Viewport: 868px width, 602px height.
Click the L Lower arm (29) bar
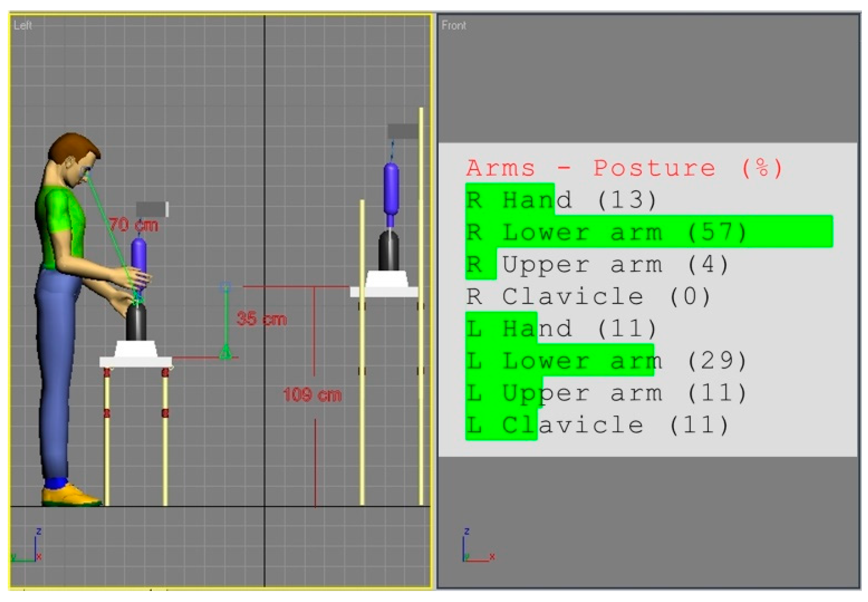point(559,361)
